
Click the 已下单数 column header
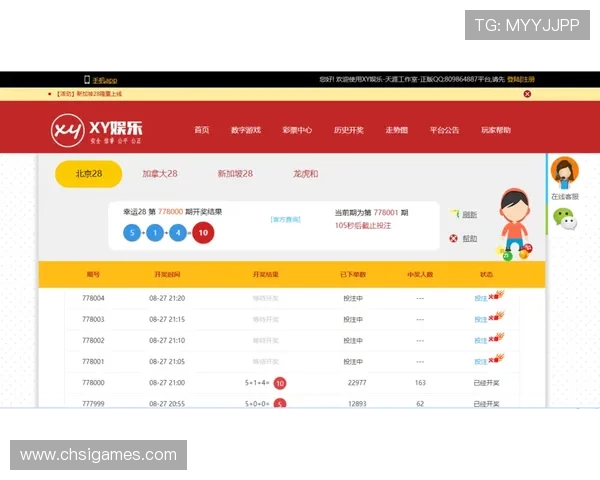(353, 274)
